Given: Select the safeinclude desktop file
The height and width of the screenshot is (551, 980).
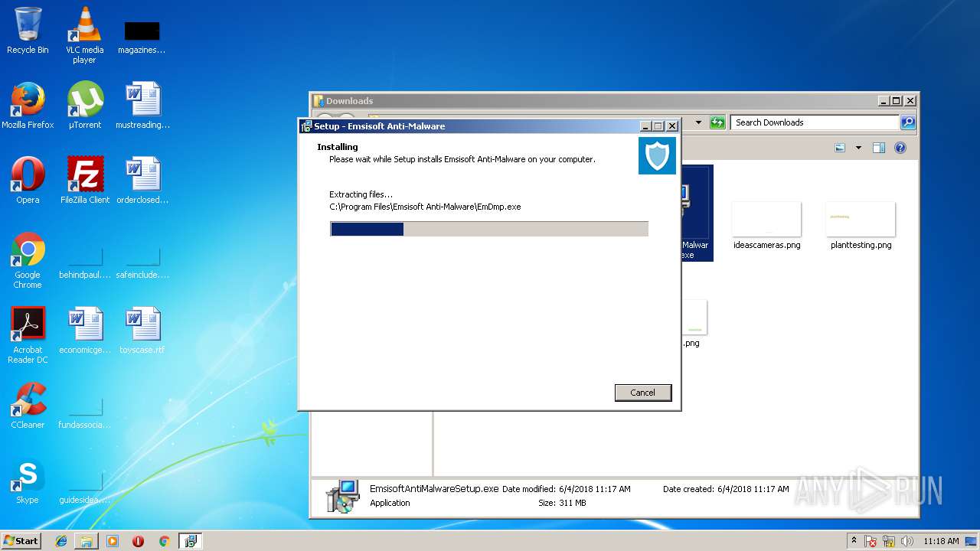Looking at the screenshot, I should pyautogui.click(x=142, y=260).
